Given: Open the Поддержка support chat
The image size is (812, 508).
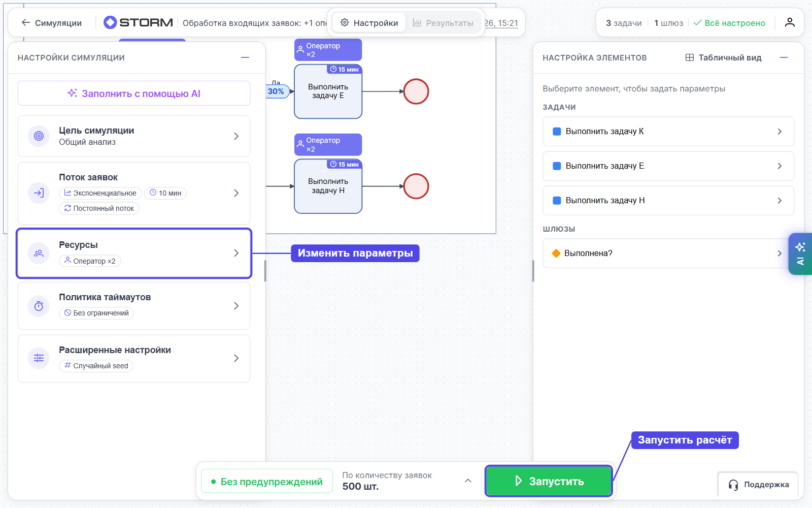Looking at the screenshot, I should [x=758, y=485].
